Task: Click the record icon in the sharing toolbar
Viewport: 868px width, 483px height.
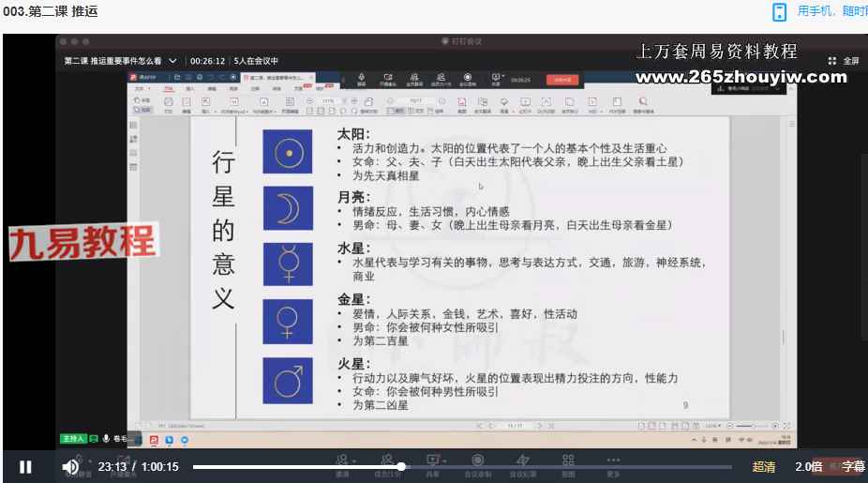Action: (467, 79)
